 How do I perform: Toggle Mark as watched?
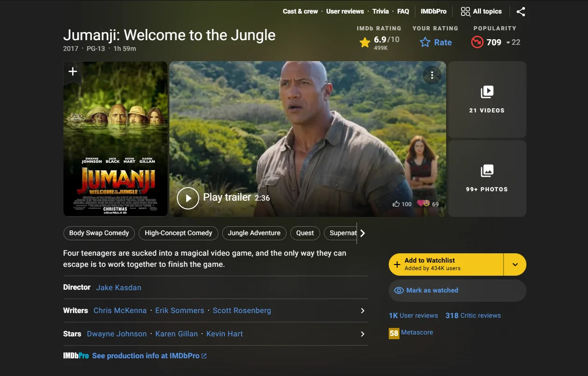pyautogui.click(x=426, y=290)
